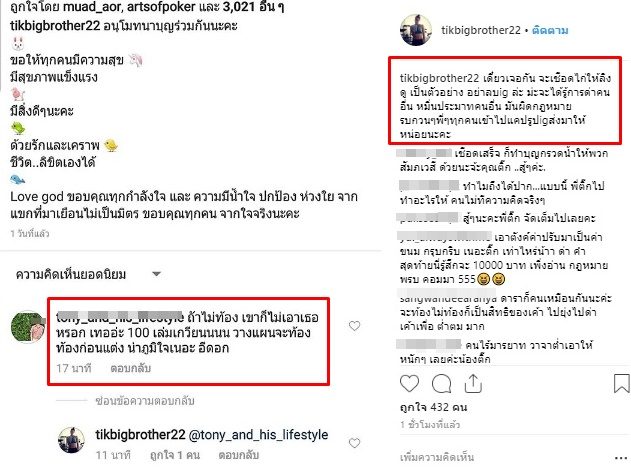The width and height of the screenshot is (631, 476).
Task: Open comments via the speech bubble icon
Action: point(441,383)
